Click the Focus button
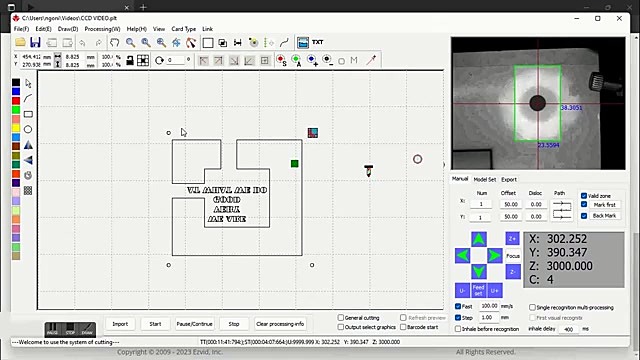The image size is (640, 360). 513,256
